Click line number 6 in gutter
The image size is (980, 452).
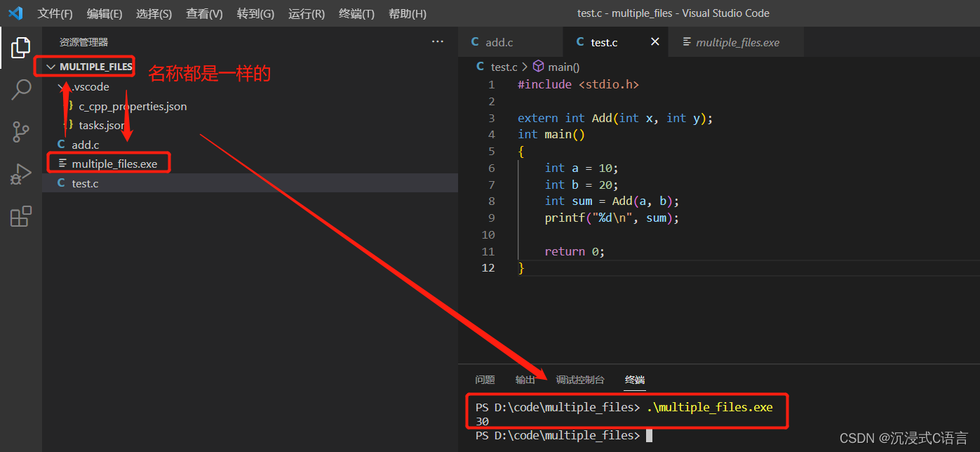[x=491, y=168]
